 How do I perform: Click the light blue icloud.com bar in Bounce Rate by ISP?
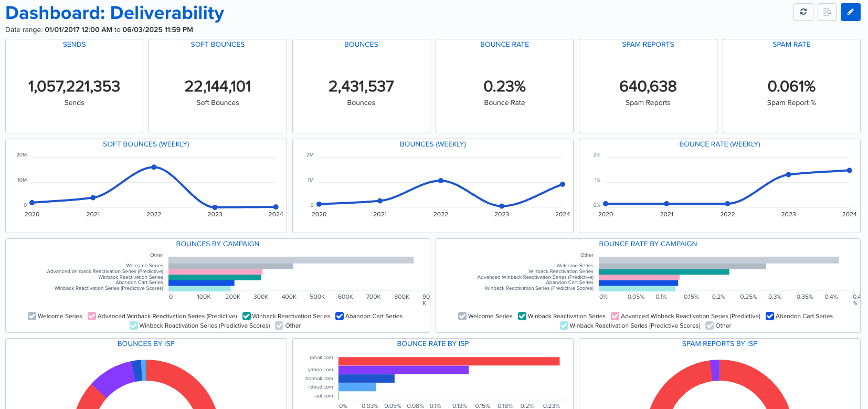tap(357, 387)
